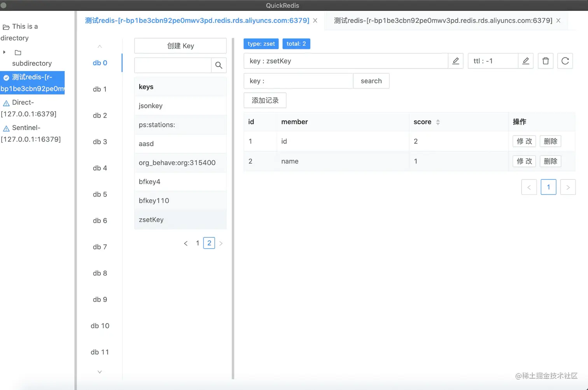Focus the key : zsetKey name field

(346, 61)
